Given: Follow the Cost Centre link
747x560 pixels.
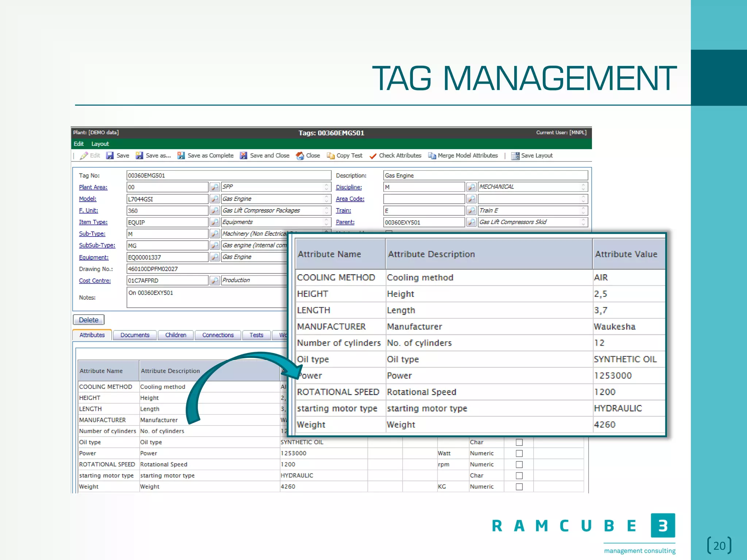Looking at the screenshot, I should pyautogui.click(x=95, y=280).
